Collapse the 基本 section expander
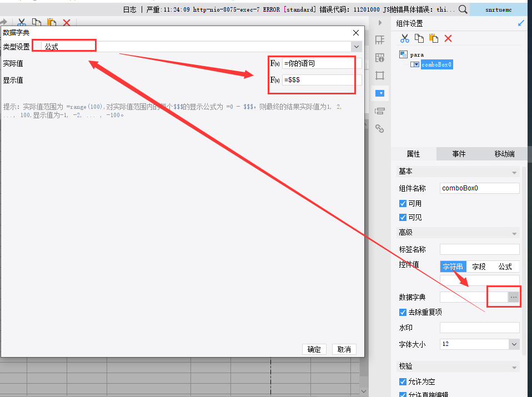Screen dimensions: 532x397 point(514,172)
